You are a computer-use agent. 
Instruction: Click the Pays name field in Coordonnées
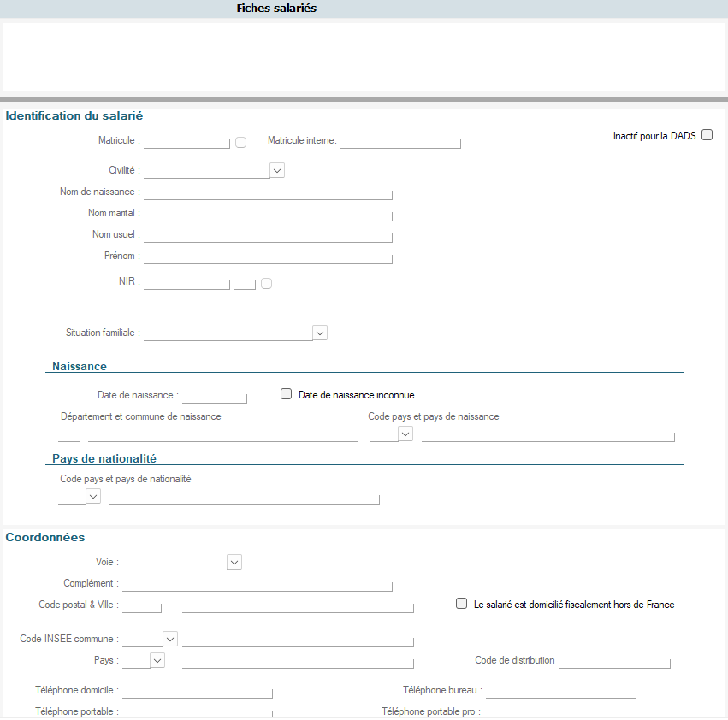pyautogui.click(x=298, y=662)
